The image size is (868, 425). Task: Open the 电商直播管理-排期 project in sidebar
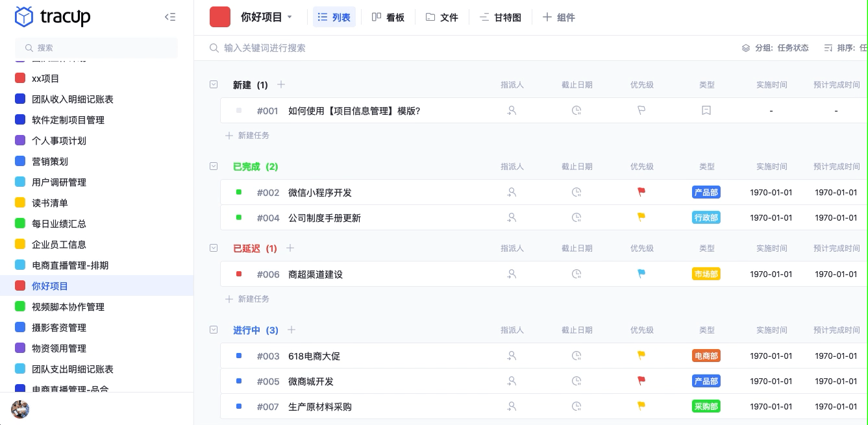(x=69, y=265)
